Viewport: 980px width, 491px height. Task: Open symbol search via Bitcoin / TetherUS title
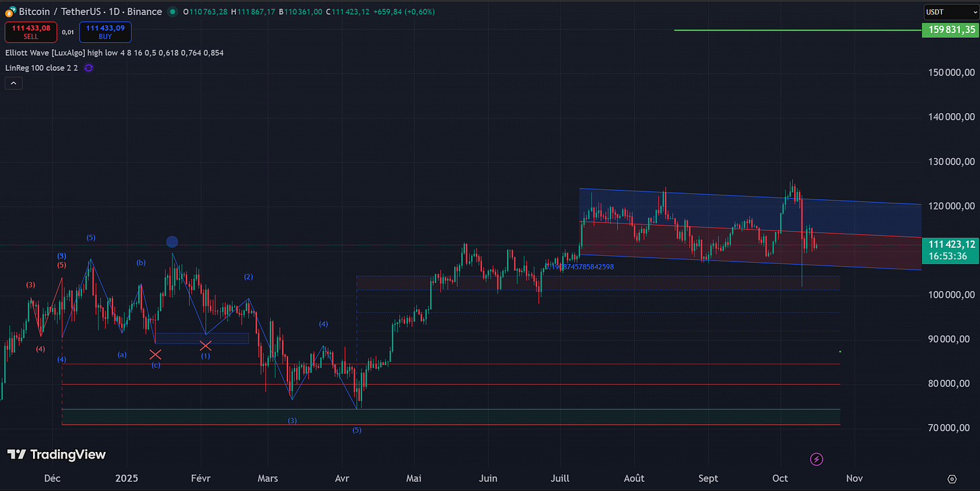90,11
